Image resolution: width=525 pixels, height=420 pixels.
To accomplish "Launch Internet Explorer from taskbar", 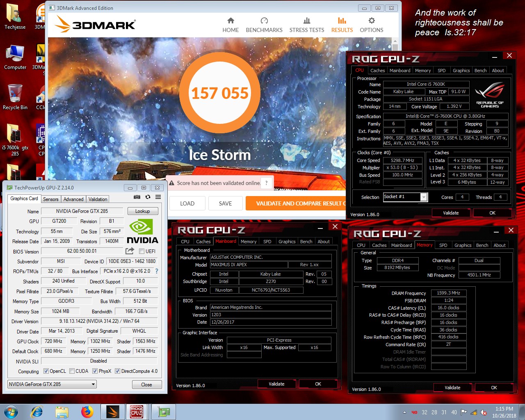I will (37, 412).
